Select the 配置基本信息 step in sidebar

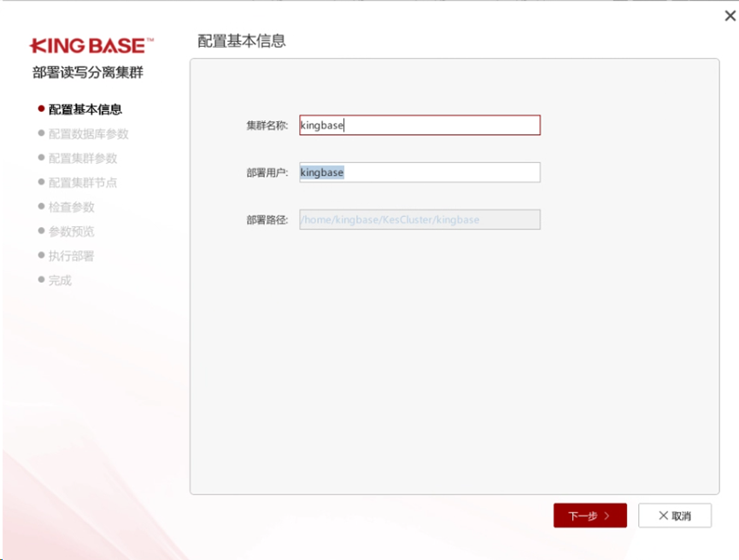tap(85, 109)
